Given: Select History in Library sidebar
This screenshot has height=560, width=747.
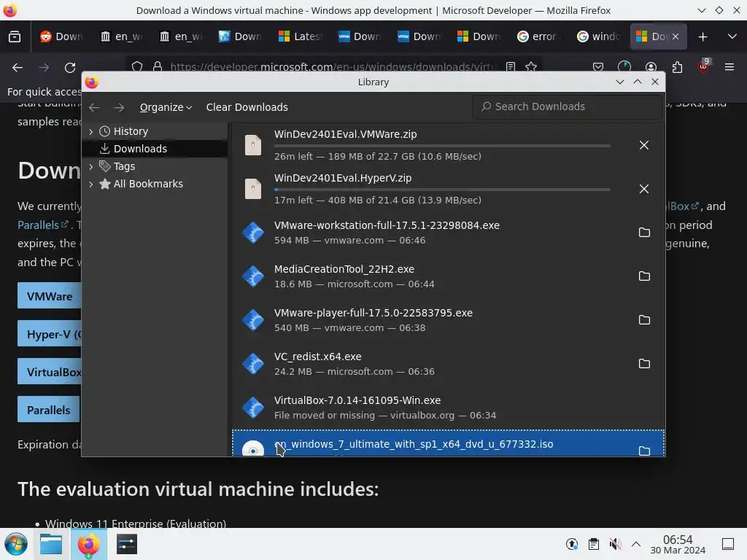Looking at the screenshot, I should coord(155,131).
